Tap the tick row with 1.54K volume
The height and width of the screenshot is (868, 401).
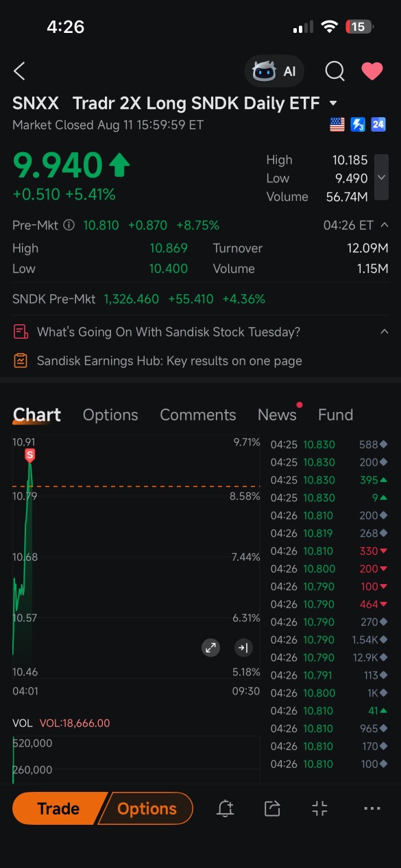[x=330, y=640]
